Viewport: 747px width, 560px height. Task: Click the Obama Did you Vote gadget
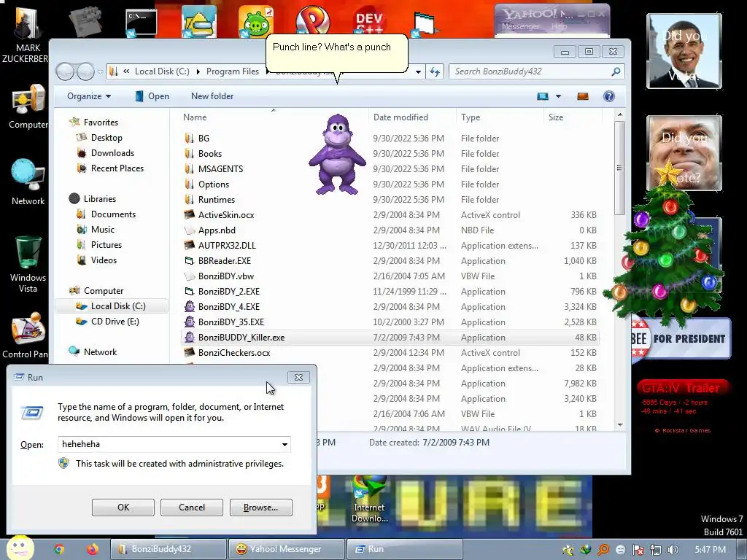pos(684,51)
